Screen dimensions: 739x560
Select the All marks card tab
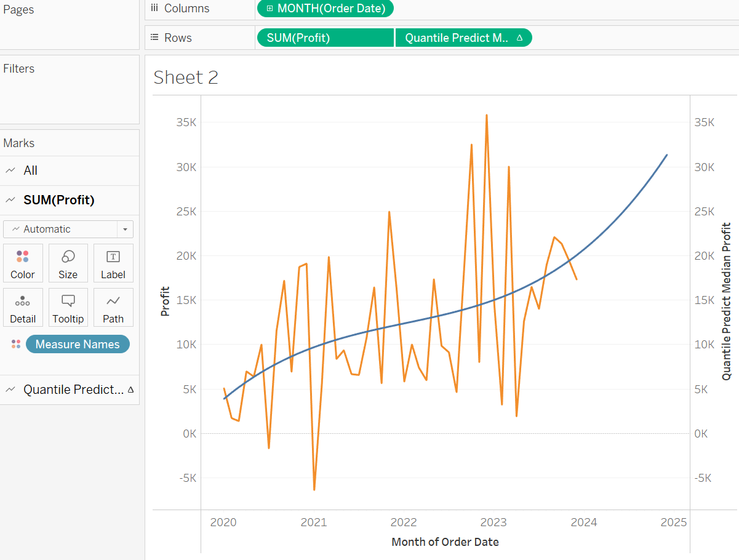tap(30, 170)
